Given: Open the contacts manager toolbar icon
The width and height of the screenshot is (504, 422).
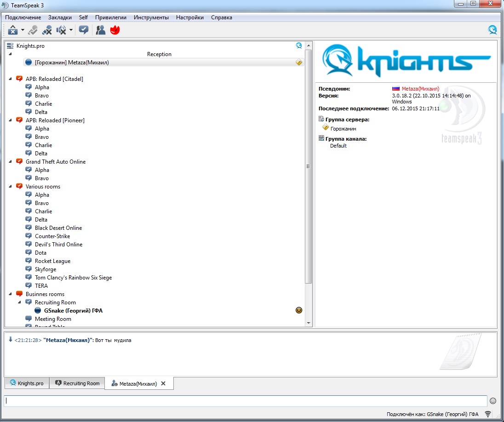Looking at the screenshot, I should coord(100,30).
